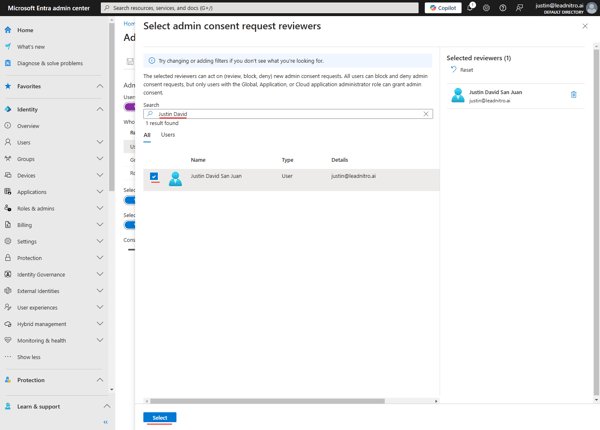Screen dimensions: 600x430
Task: Open the notifications bell icon
Action: (x=470, y=8)
